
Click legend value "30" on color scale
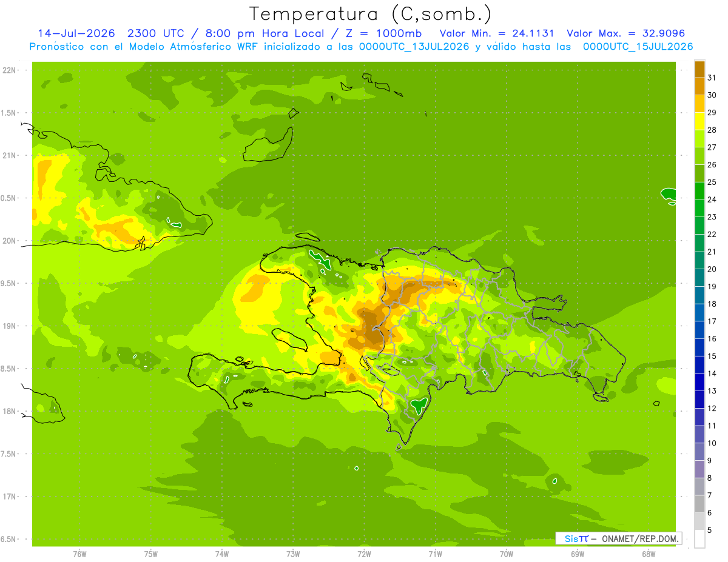click(x=712, y=95)
